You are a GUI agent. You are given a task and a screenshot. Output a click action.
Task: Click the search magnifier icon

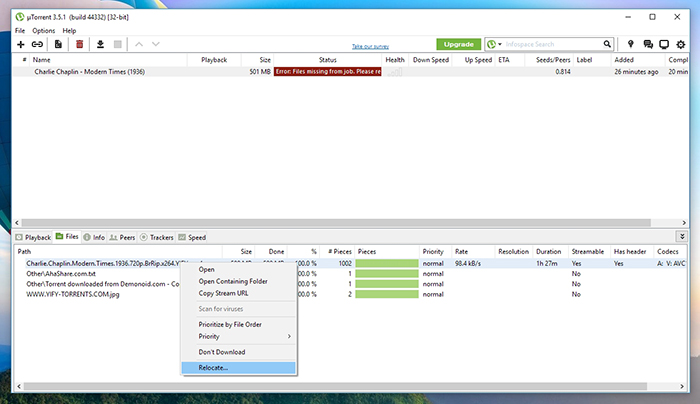coord(607,44)
